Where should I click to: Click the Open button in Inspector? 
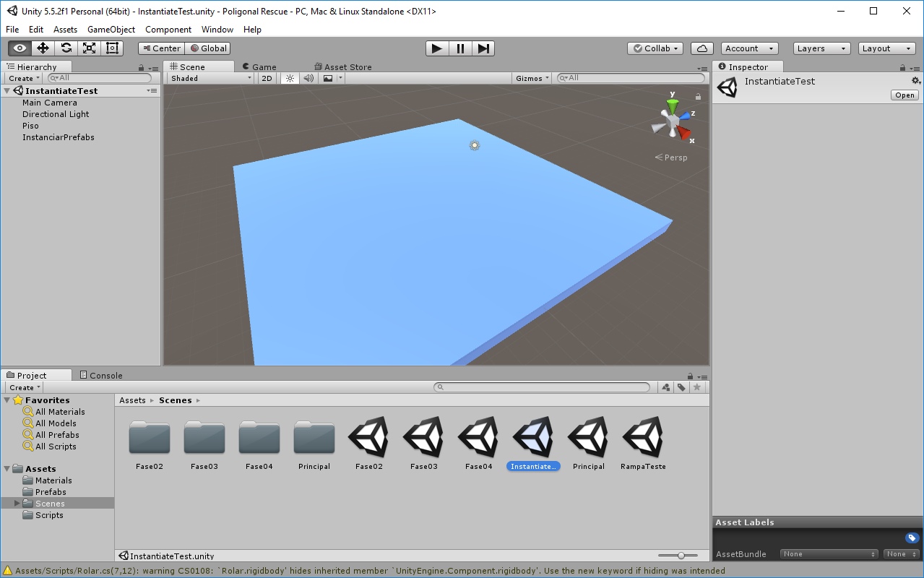click(905, 95)
